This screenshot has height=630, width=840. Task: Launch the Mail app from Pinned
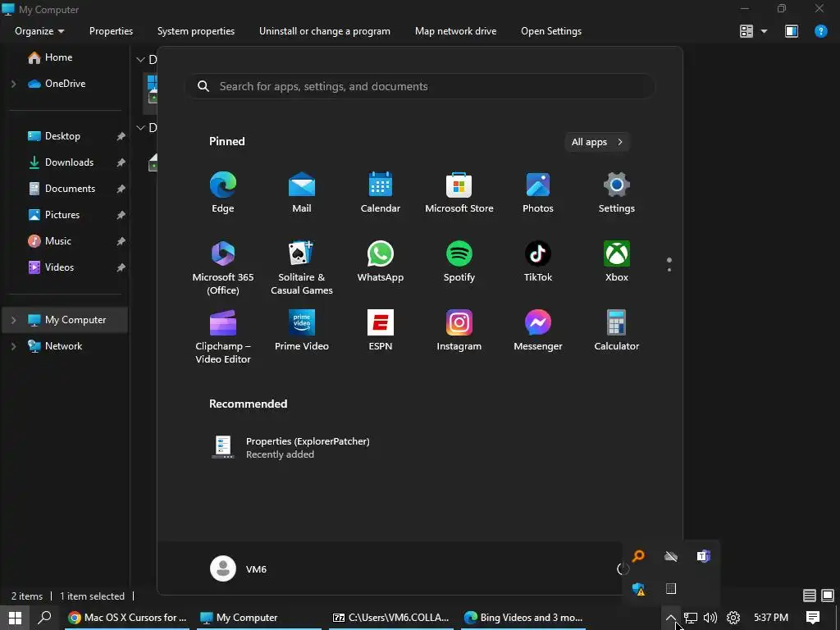tap(302, 192)
